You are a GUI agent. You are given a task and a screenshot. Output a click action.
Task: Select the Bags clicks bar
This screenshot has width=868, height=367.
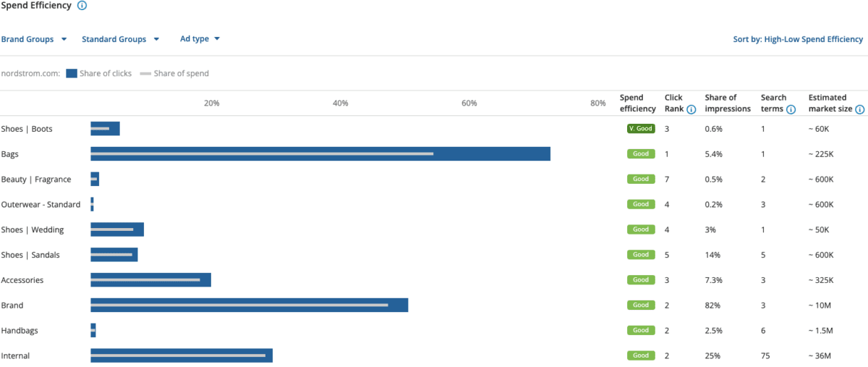tap(320, 154)
